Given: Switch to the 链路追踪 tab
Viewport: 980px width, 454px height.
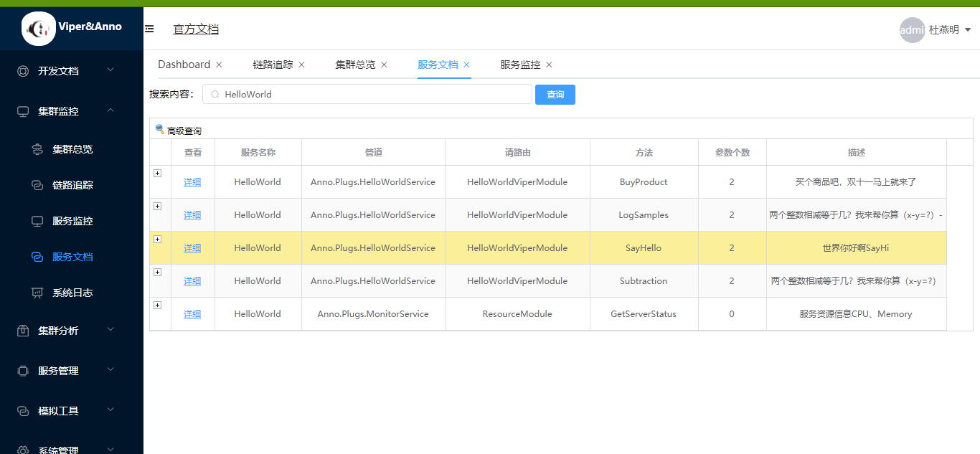Looking at the screenshot, I should click(x=273, y=65).
